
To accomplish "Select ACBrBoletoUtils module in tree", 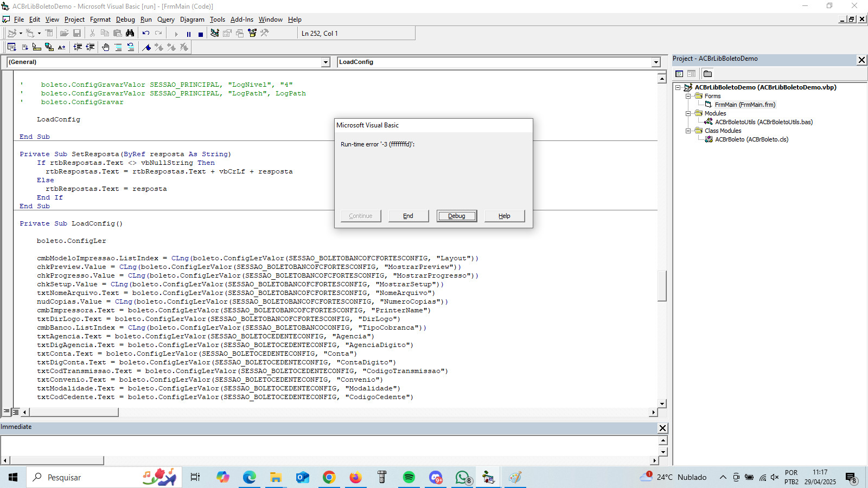I will tap(764, 122).
